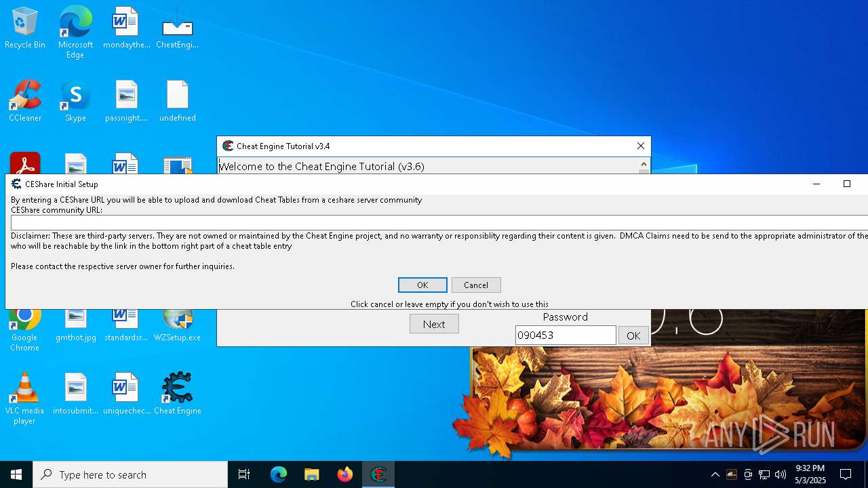Screen dimensions: 868x488
Task: Maximize the CEShare Initial Setup dialog
Action: [x=846, y=184]
